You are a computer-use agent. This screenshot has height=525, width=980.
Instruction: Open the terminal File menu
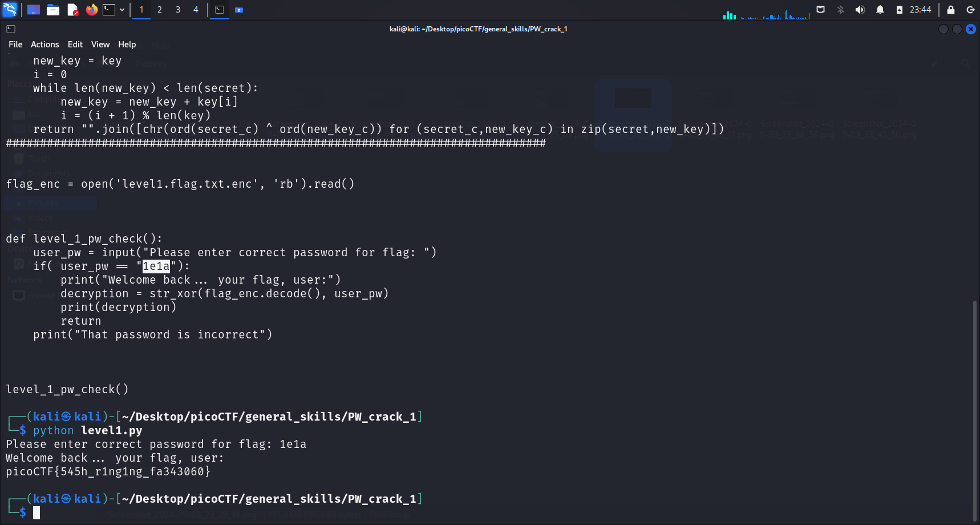point(15,45)
